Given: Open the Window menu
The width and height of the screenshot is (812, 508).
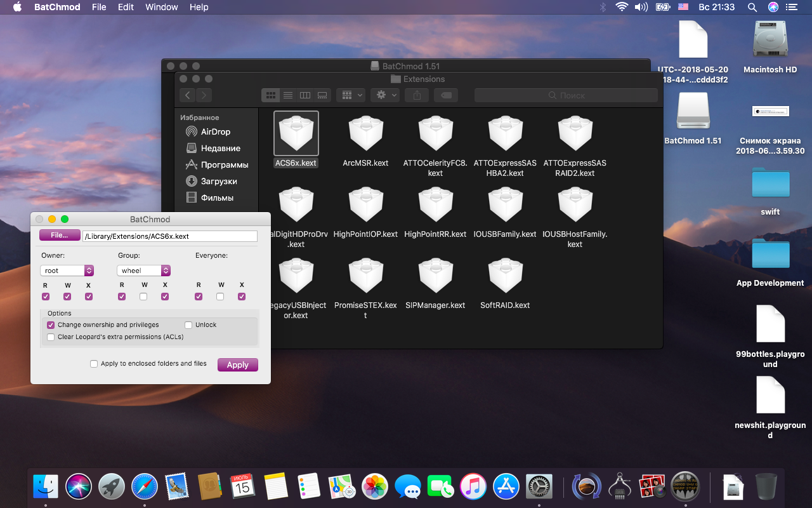Looking at the screenshot, I should coord(162,7).
